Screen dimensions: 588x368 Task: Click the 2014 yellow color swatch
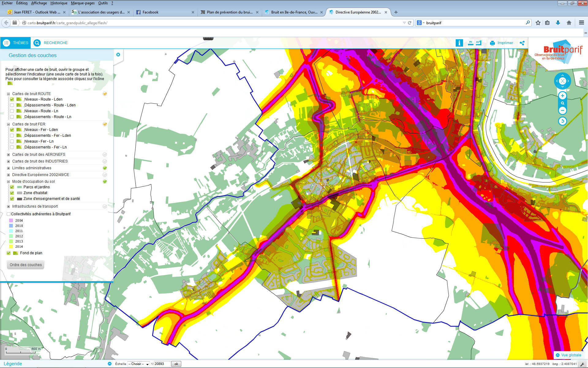point(12,247)
